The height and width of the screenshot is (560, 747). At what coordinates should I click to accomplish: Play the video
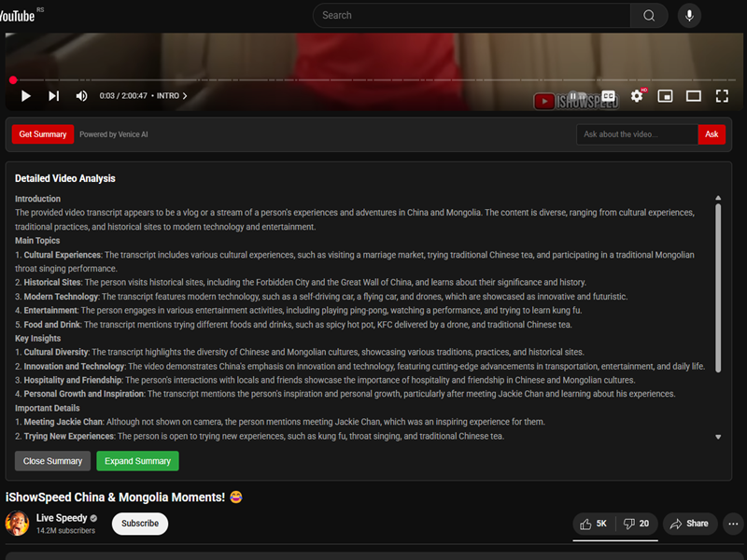(x=26, y=96)
